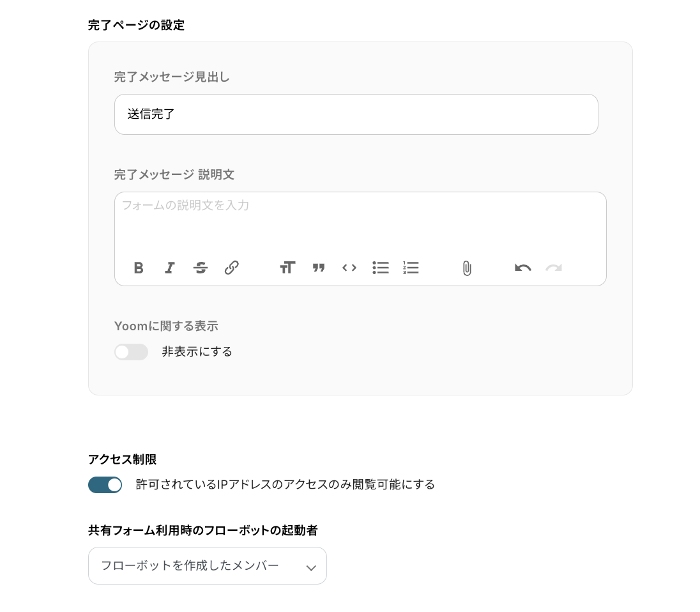Click the 非表示にする label text

[x=197, y=351]
